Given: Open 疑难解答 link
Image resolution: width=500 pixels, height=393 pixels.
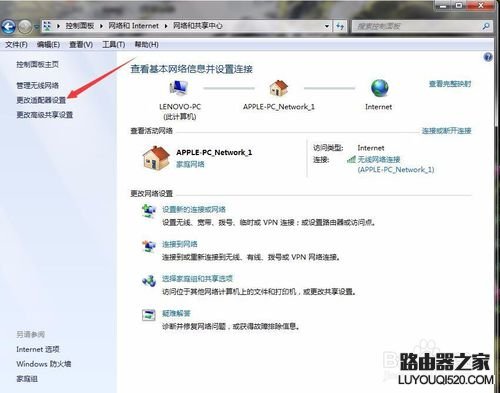Looking at the screenshot, I should click(x=176, y=314).
